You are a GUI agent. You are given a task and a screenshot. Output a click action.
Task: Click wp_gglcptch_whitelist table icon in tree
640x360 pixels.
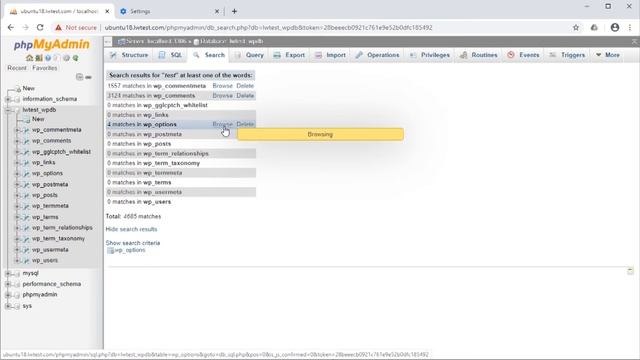pyautogui.click(x=26, y=152)
